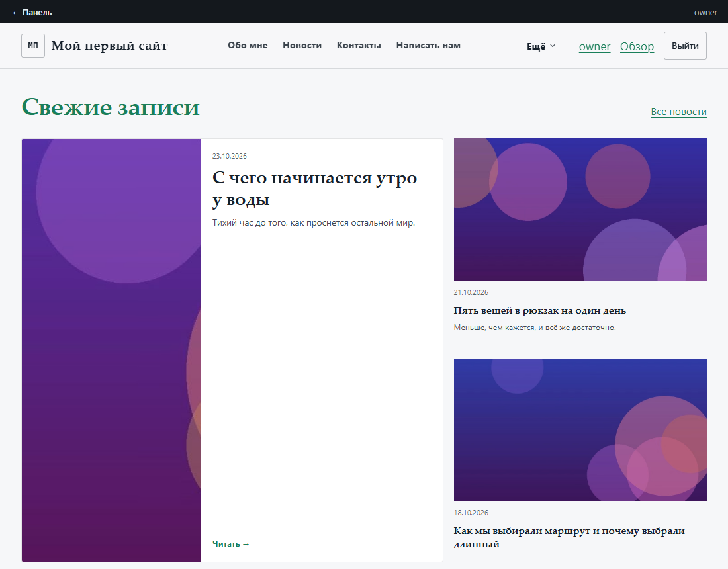The height and width of the screenshot is (569, 728).
Task: Click the date 18.10.2026
Action: click(471, 513)
